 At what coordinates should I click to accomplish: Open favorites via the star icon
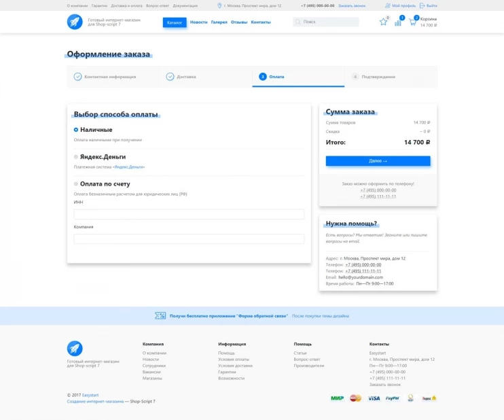[x=383, y=22]
